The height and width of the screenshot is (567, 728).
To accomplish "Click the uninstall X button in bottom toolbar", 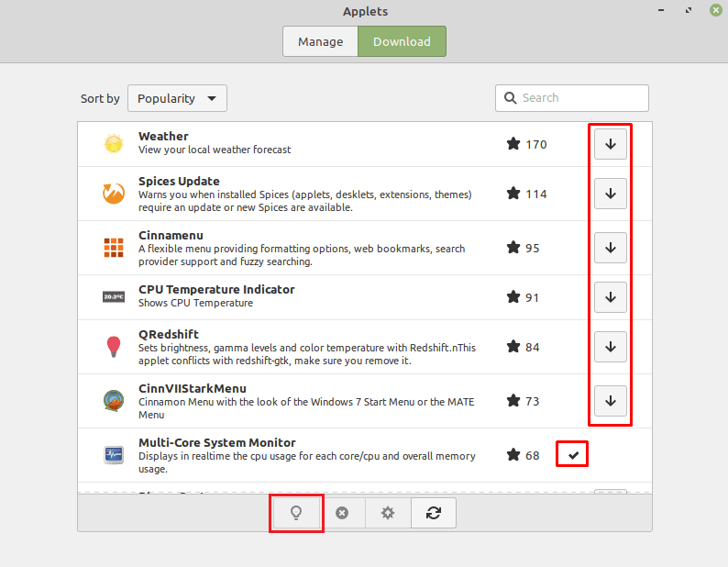I will click(342, 513).
